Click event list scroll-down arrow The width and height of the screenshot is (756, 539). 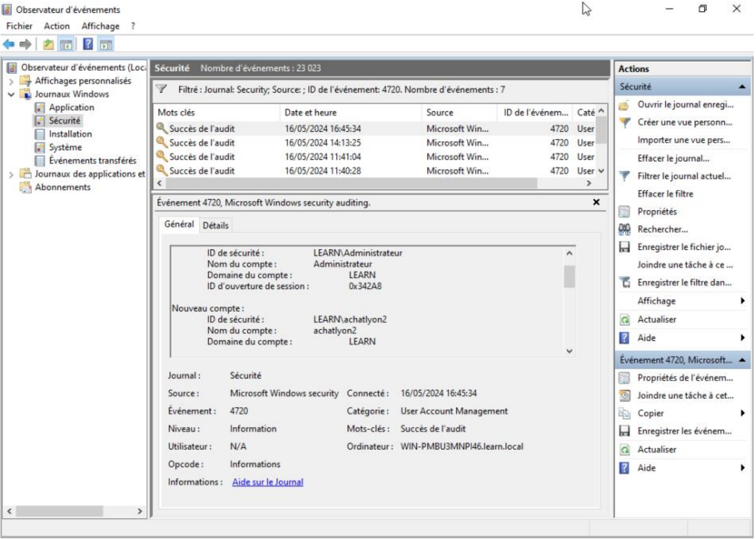pyautogui.click(x=601, y=171)
